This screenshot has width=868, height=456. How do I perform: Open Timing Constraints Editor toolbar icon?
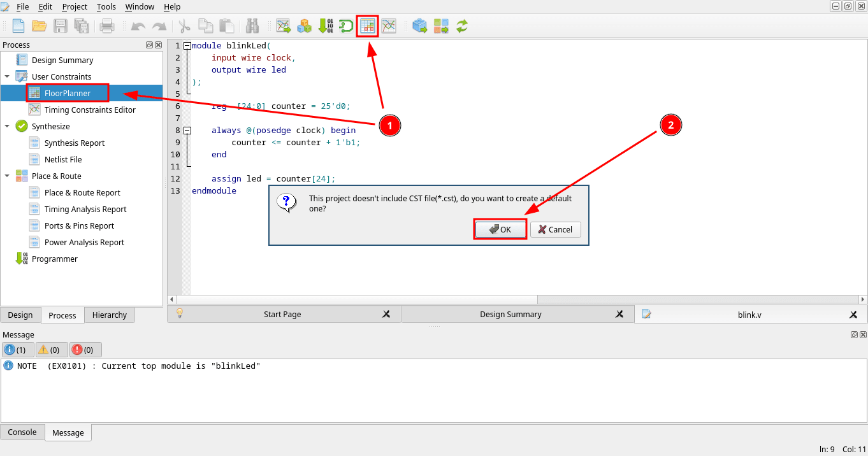(389, 26)
